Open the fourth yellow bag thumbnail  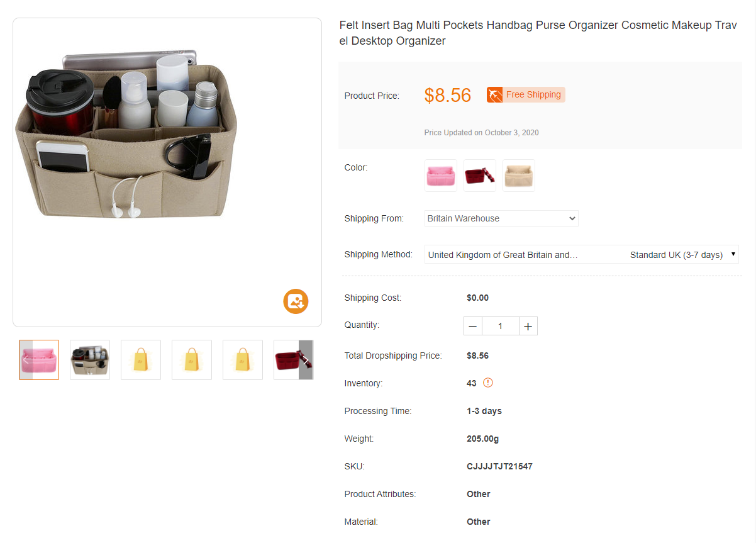[x=192, y=360]
